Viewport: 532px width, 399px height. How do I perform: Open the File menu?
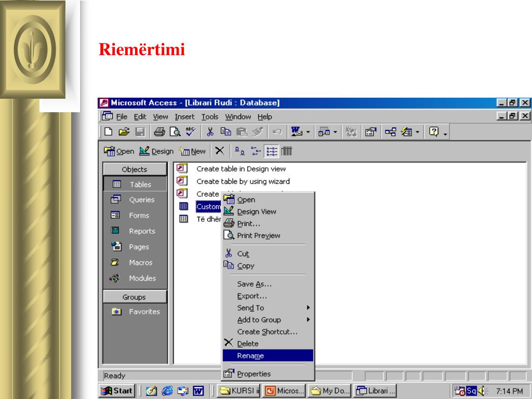click(x=122, y=117)
